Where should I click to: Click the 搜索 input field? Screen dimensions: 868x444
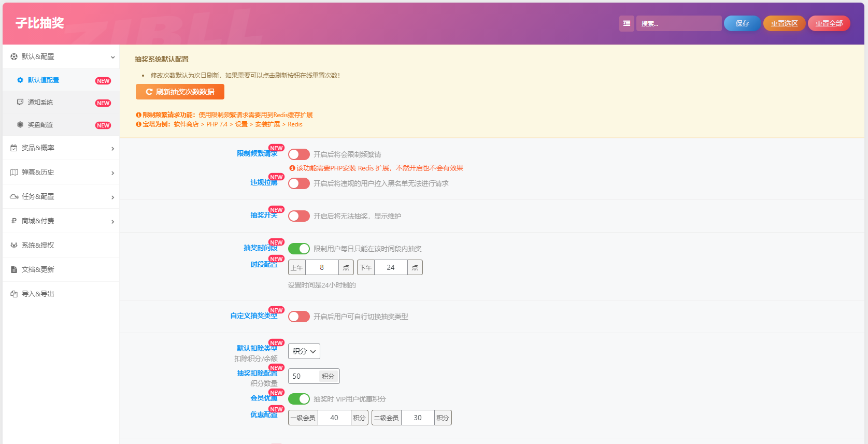[x=678, y=23]
